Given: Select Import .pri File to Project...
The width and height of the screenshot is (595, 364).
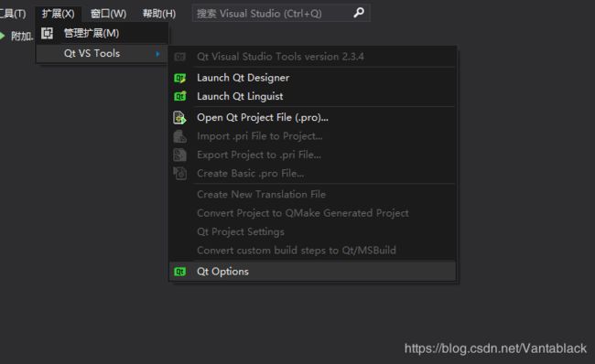Looking at the screenshot, I should (x=312, y=136).
